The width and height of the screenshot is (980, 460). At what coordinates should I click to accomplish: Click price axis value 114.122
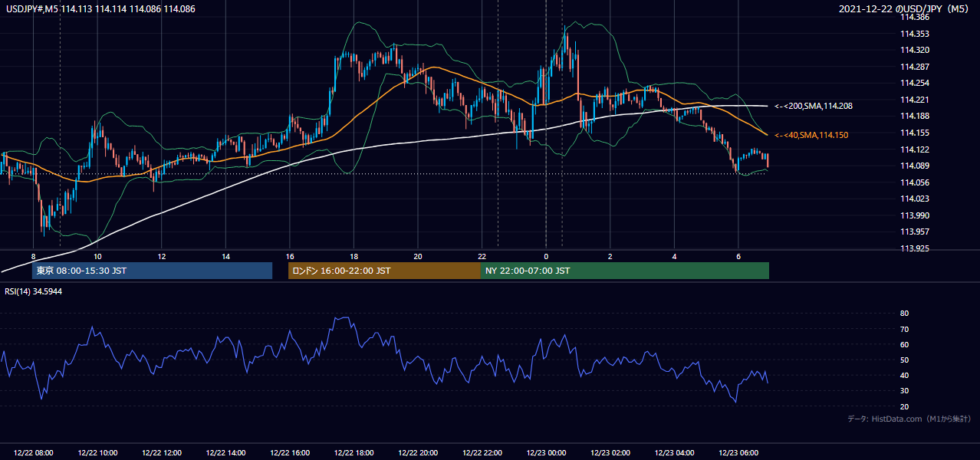[915, 149]
